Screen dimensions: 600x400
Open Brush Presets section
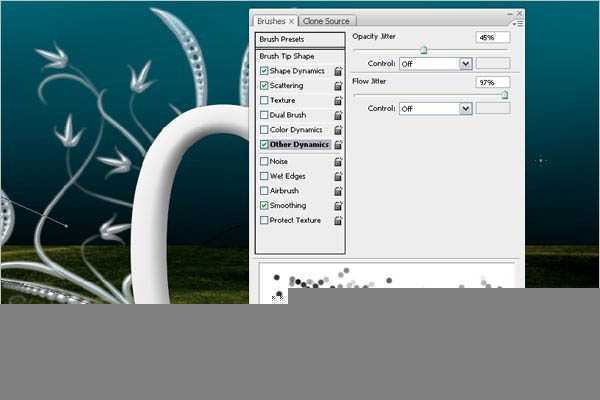[300, 39]
